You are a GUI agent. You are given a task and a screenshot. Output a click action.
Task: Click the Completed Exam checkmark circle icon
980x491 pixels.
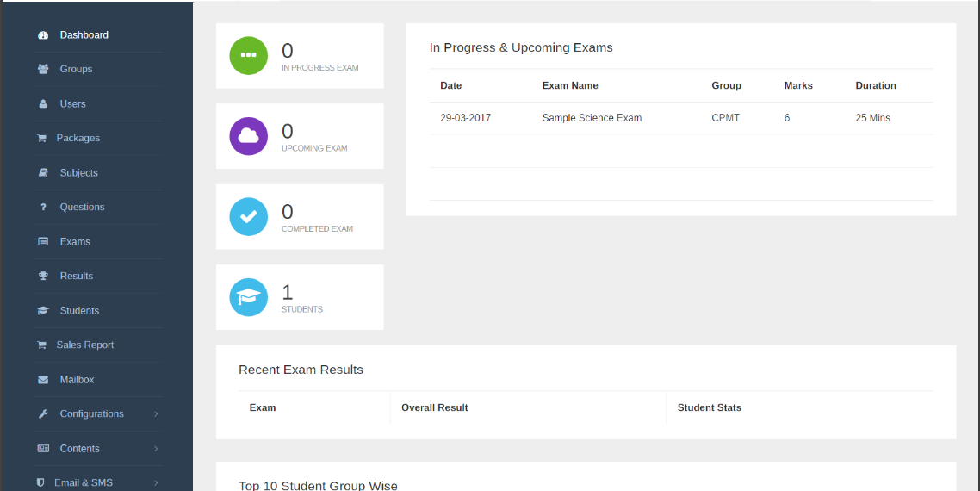click(x=249, y=216)
